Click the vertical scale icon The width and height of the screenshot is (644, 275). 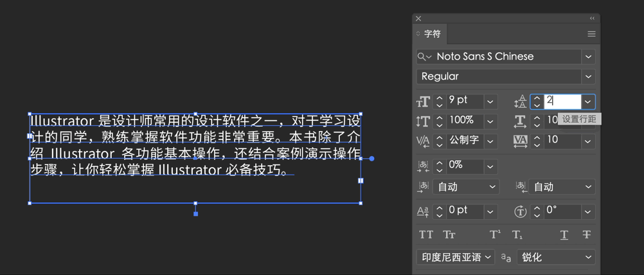coord(424,122)
